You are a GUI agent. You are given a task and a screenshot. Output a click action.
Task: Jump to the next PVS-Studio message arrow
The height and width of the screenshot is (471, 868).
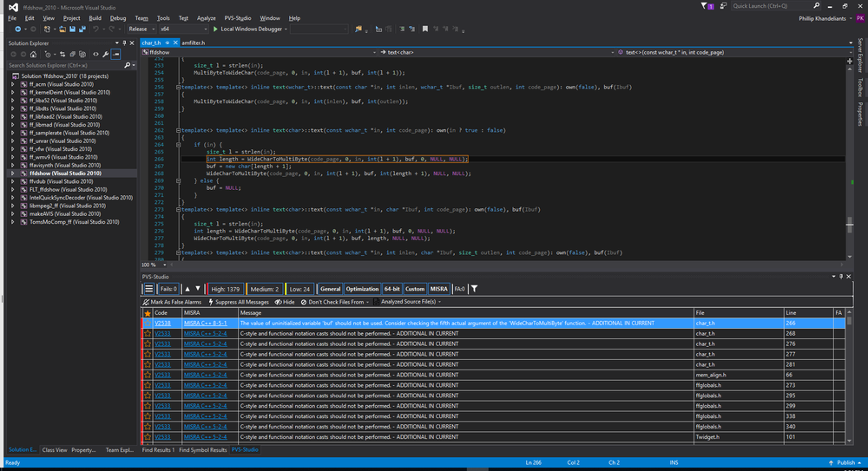tap(197, 289)
